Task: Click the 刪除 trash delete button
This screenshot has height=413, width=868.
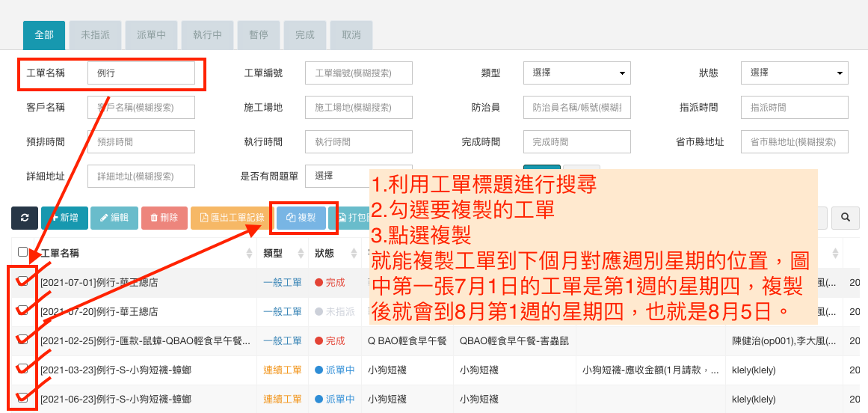Action: pyautogui.click(x=163, y=218)
